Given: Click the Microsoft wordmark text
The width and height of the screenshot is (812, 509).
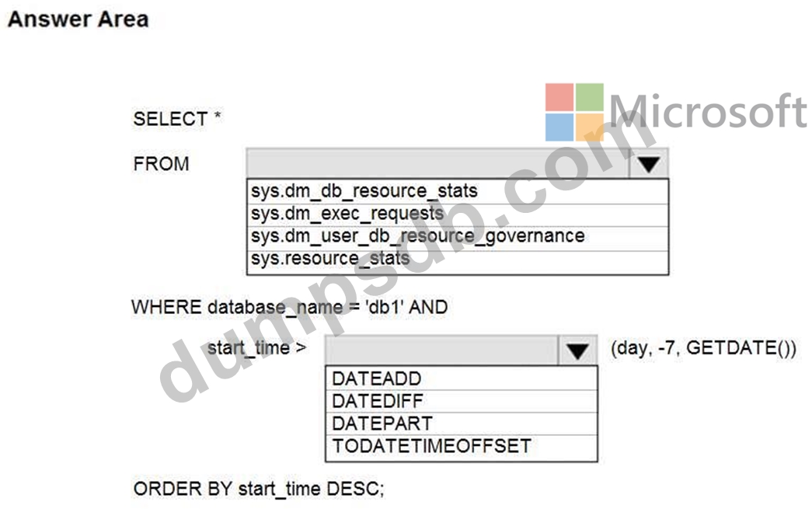Looking at the screenshot, I should coord(708,111).
